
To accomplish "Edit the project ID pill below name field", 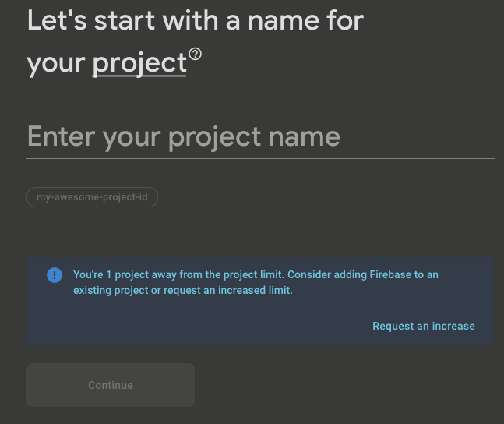I will pos(92,197).
